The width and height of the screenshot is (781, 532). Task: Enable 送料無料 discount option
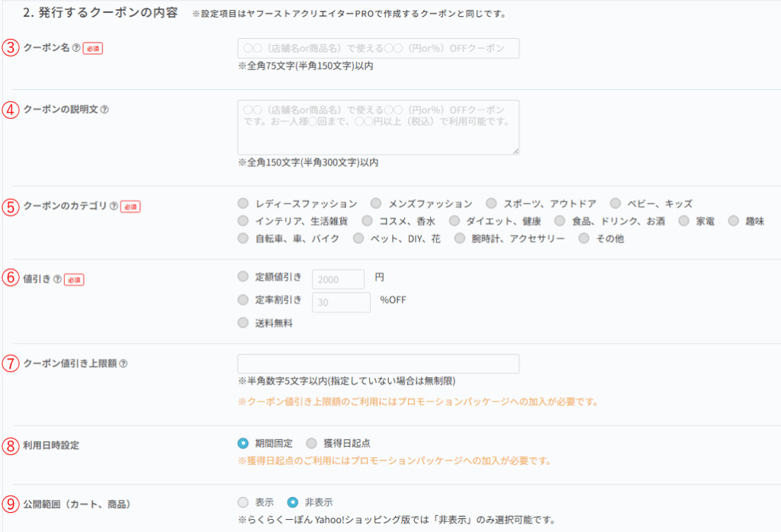(x=243, y=322)
